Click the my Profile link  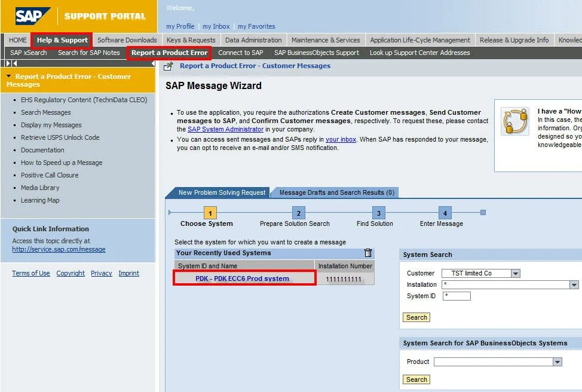coord(180,26)
